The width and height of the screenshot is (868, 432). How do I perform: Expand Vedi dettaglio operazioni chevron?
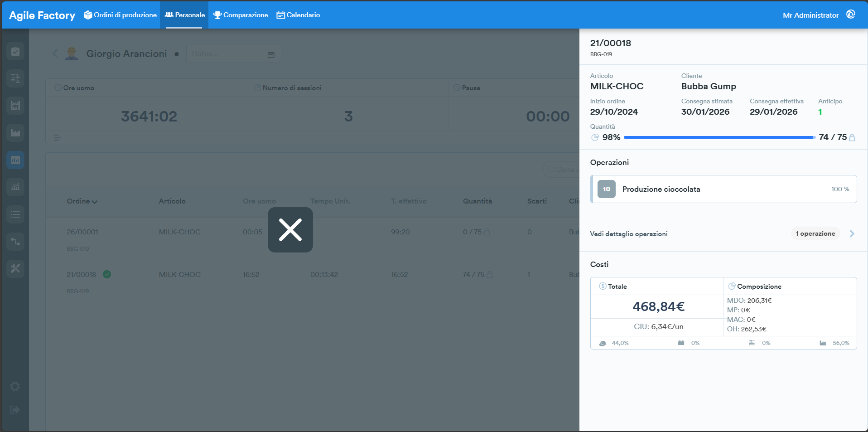pos(852,233)
